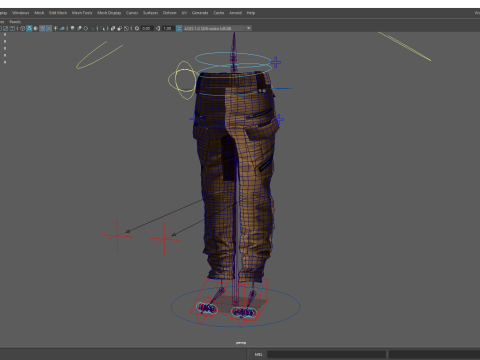Click the exposure reset icon
This screenshot has width=480, height=360.
137,28
